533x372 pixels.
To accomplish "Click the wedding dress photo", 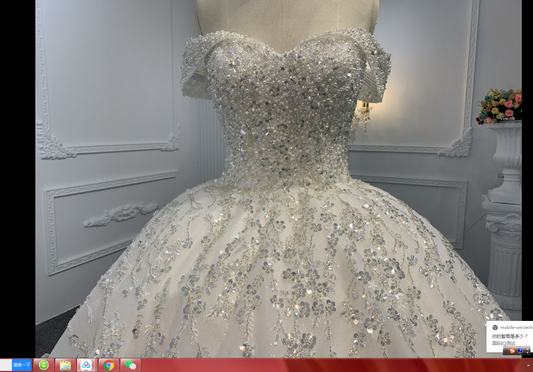I will click(278, 179).
